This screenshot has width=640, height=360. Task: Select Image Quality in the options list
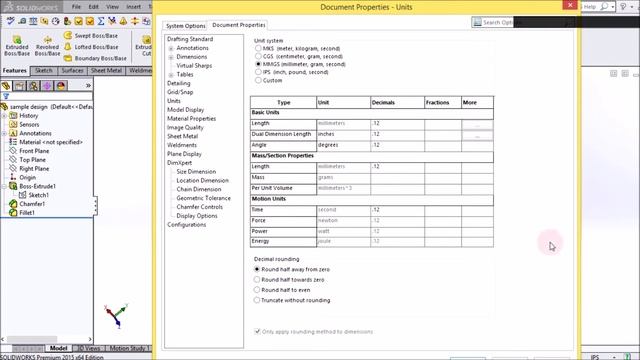(185, 127)
